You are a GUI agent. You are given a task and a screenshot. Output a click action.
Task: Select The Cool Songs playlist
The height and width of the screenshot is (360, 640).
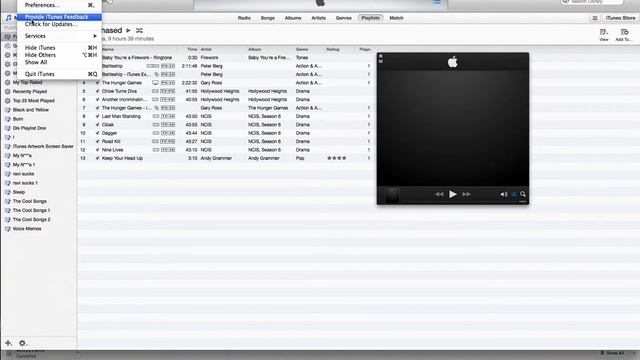[x=30, y=201]
